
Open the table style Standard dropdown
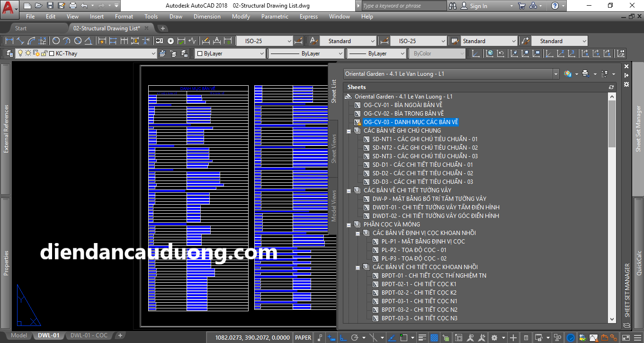pyautogui.click(x=514, y=41)
